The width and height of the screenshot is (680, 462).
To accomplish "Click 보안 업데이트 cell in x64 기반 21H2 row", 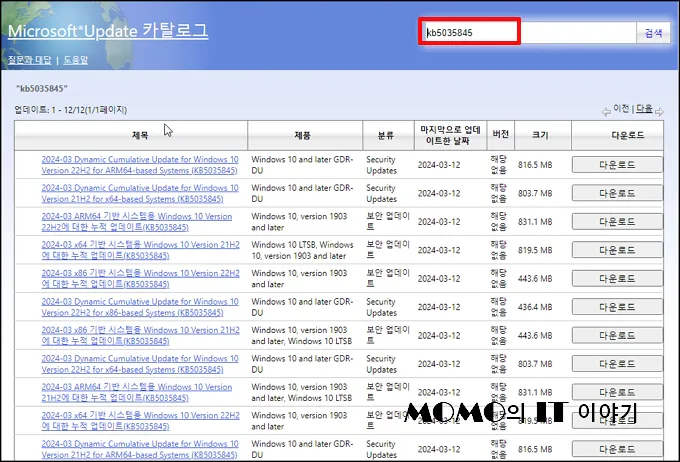I will click(388, 250).
